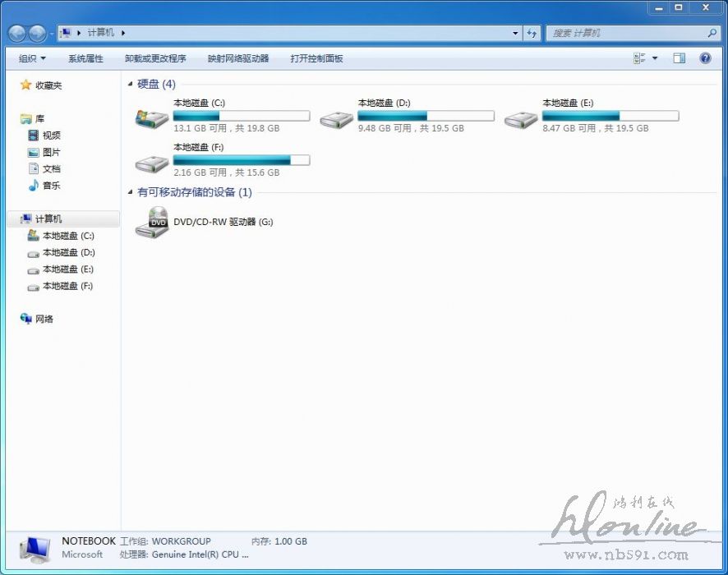This screenshot has height=575, width=728.
Task: Collapse the 有可移动存储的设备 group
Action: coord(131,192)
